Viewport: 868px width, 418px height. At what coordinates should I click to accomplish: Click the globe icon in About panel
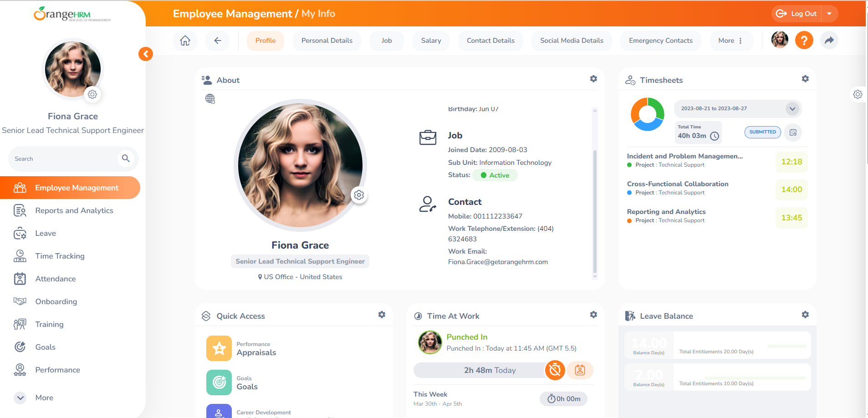click(210, 99)
